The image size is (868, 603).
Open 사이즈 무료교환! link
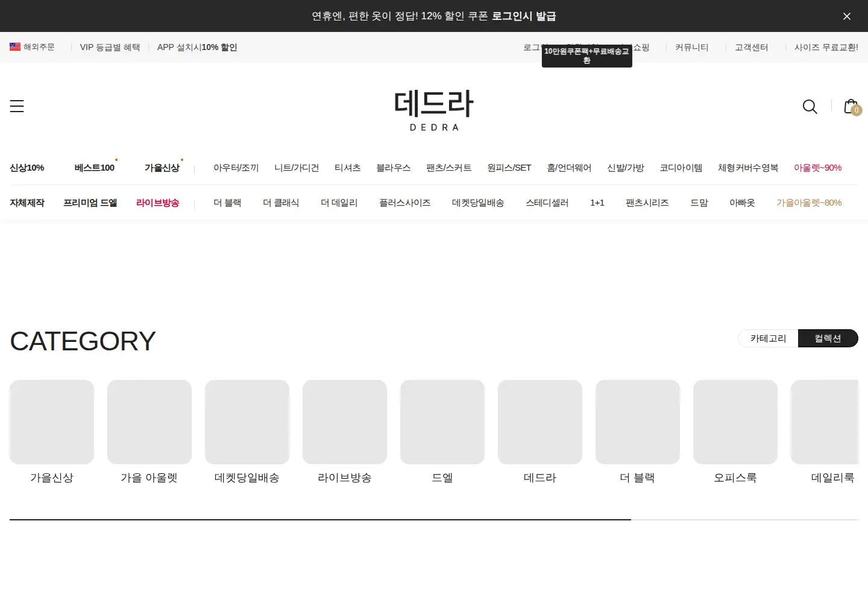tap(826, 47)
